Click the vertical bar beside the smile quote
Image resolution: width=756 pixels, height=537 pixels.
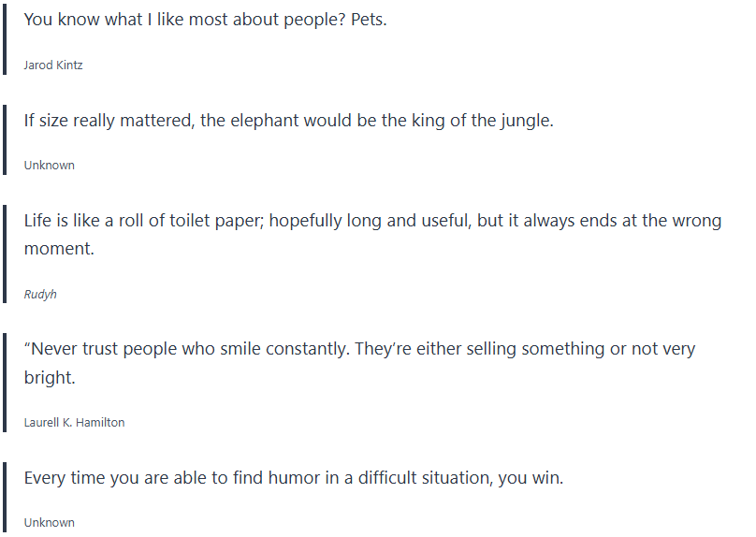coord(6,384)
